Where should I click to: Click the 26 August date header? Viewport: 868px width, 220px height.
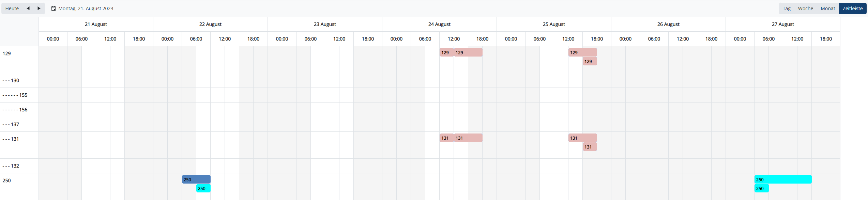(668, 24)
